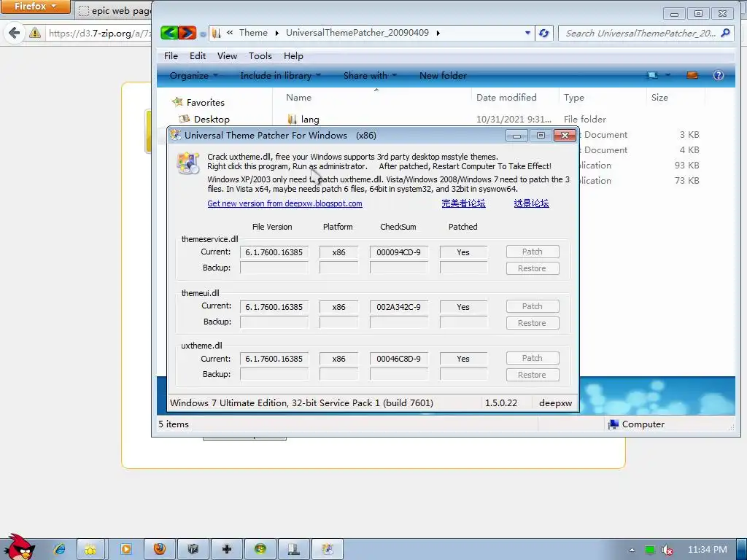Click Patch for themeservice.dll
This screenshot has height=560, width=747.
532,252
